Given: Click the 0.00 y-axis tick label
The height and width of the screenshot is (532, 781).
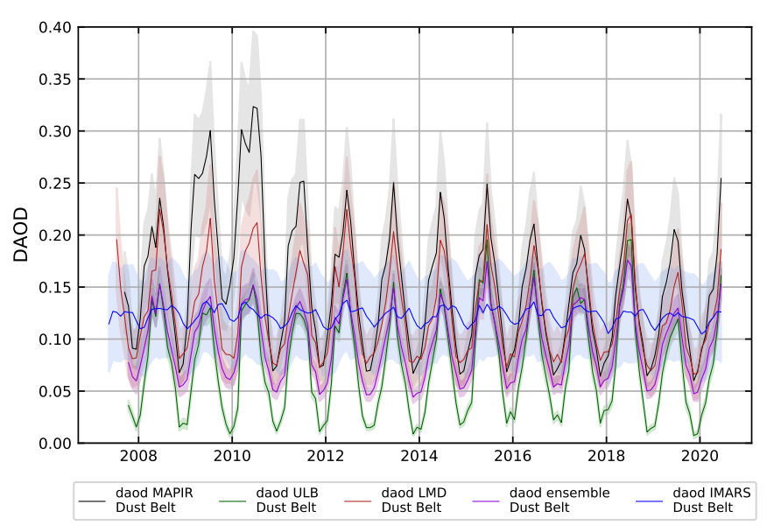Looking at the screenshot, I should pos(54,443).
